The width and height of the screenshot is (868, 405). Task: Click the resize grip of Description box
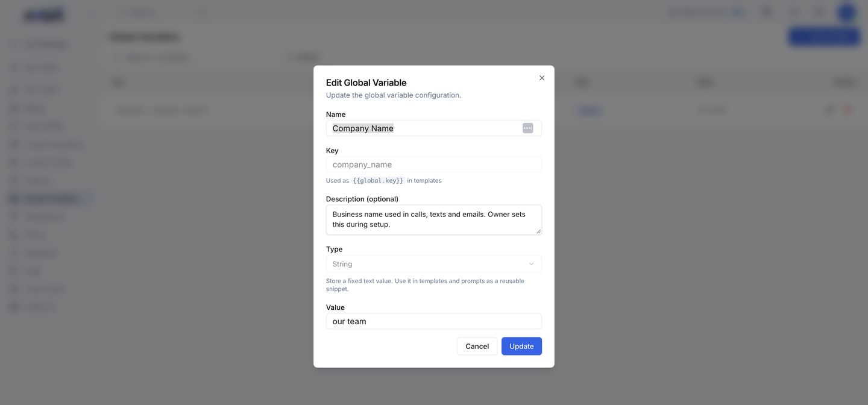click(x=538, y=231)
